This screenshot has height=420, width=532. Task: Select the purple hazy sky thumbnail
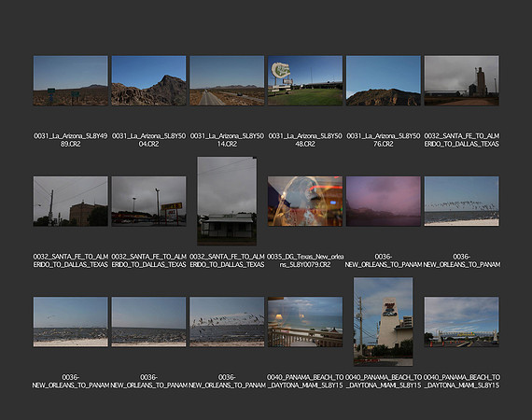pyautogui.click(x=384, y=202)
